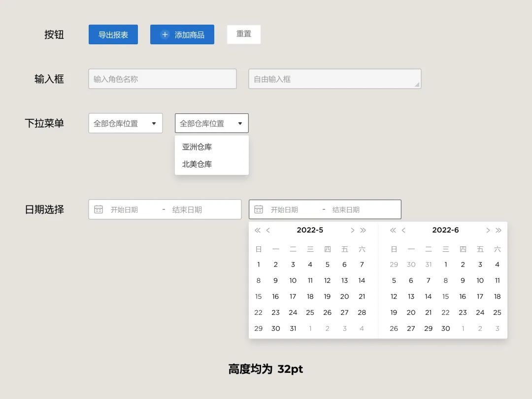
Task: Go to previous month in 2022-6 calendar
Action: pos(403,231)
